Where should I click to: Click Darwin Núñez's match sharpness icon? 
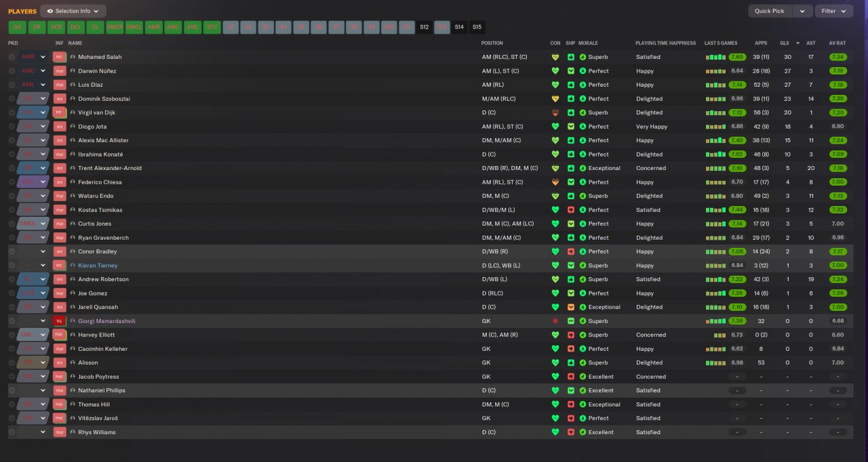pyautogui.click(x=571, y=71)
